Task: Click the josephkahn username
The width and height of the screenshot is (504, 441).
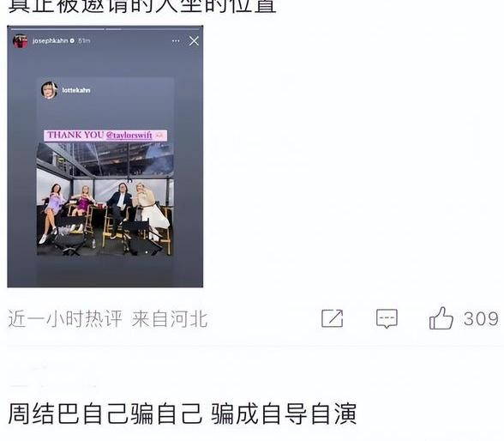Action: [50, 41]
